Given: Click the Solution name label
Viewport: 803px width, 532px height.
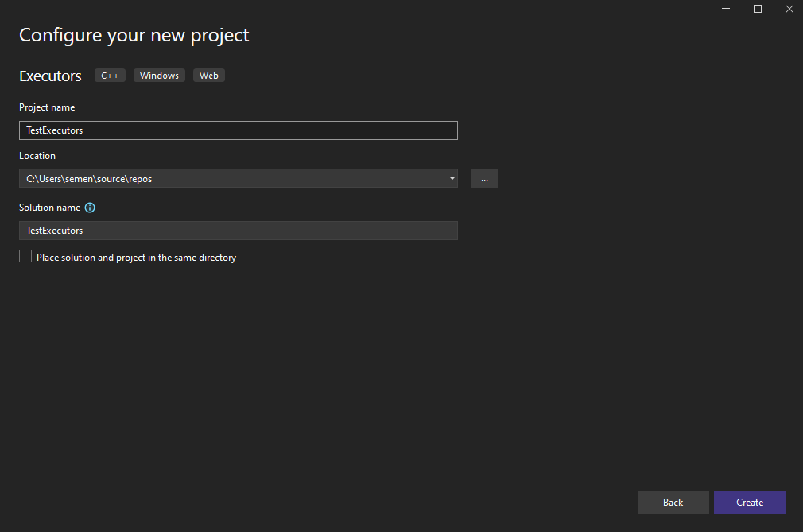Looking at the screenshot, I should click(49, 208).
